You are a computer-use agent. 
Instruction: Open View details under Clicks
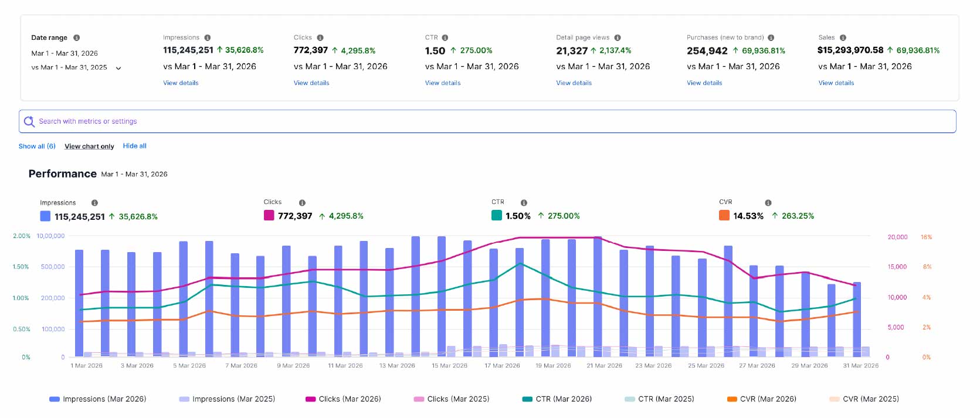point(311,83)
